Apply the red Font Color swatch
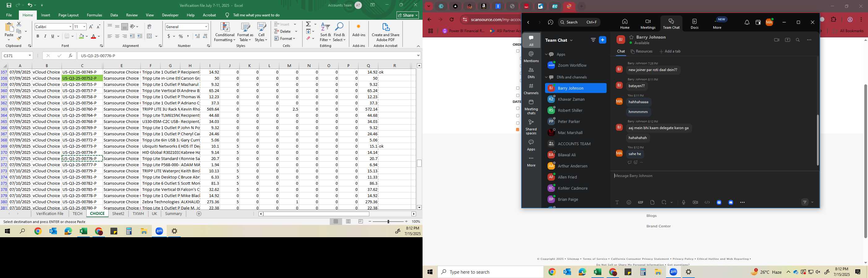 (x=93, y=36)
